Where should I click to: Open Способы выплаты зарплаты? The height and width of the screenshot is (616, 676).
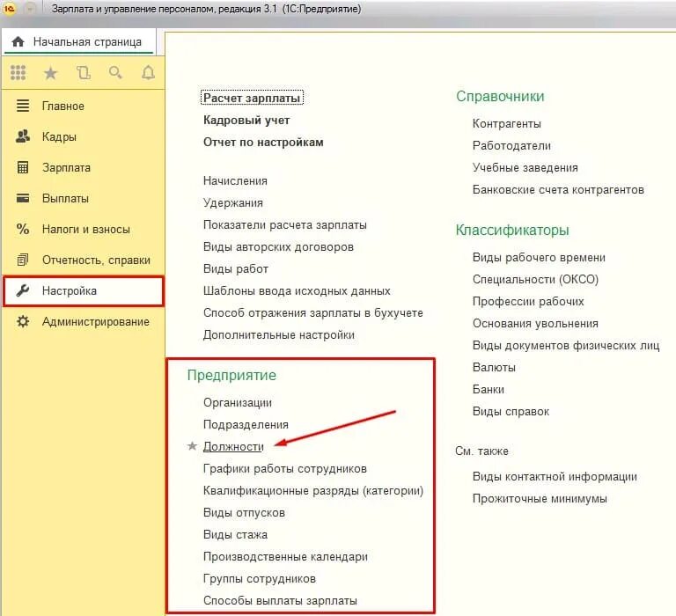tap(280, 600)
